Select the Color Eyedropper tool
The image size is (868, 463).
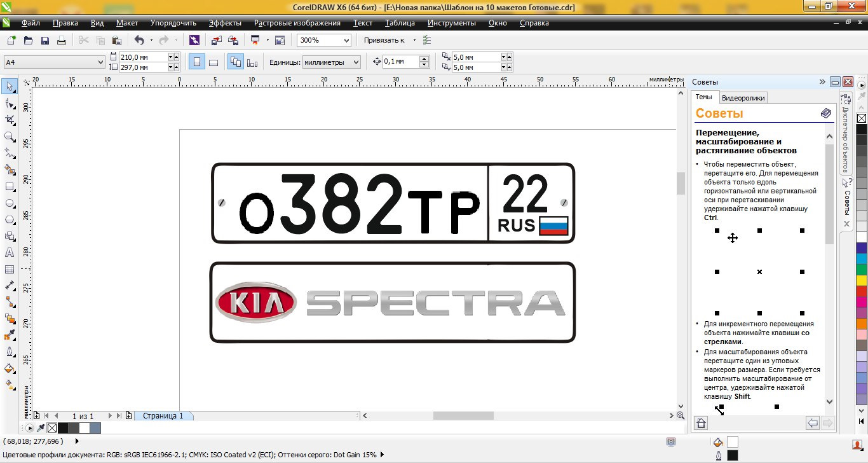coord(10,335)
